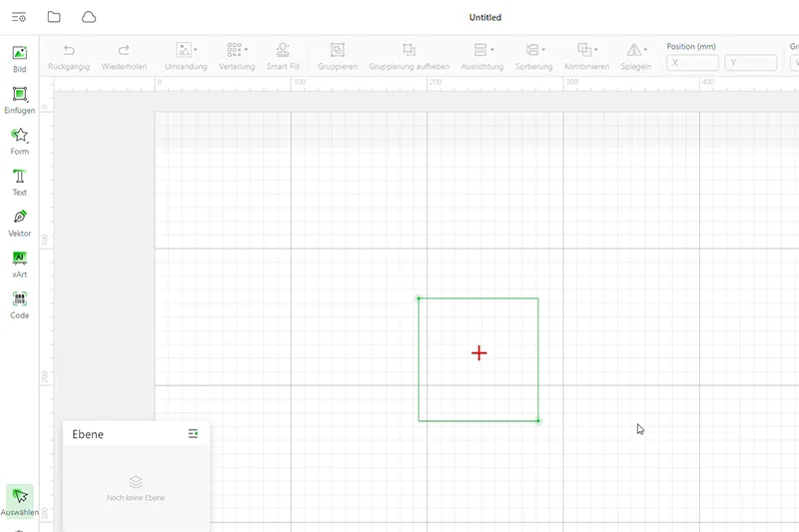The width and height of the screenshot is (799, 532).
Task: Click Wiederholen redo button
Action: coord(124,57)
